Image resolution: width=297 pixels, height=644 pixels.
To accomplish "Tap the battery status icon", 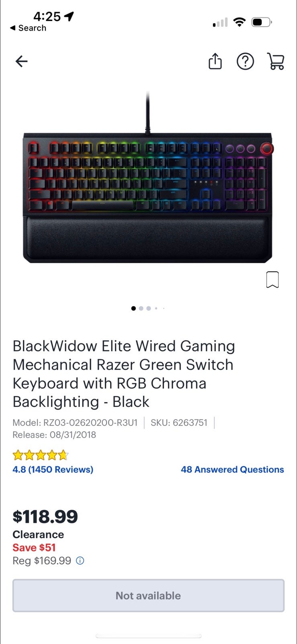I will click(x=262, y=22).
